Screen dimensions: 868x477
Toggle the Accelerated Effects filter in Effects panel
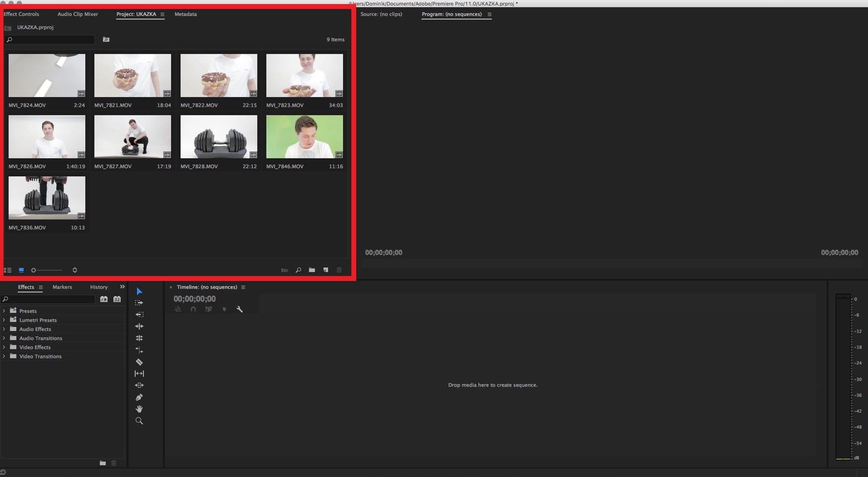104,299
